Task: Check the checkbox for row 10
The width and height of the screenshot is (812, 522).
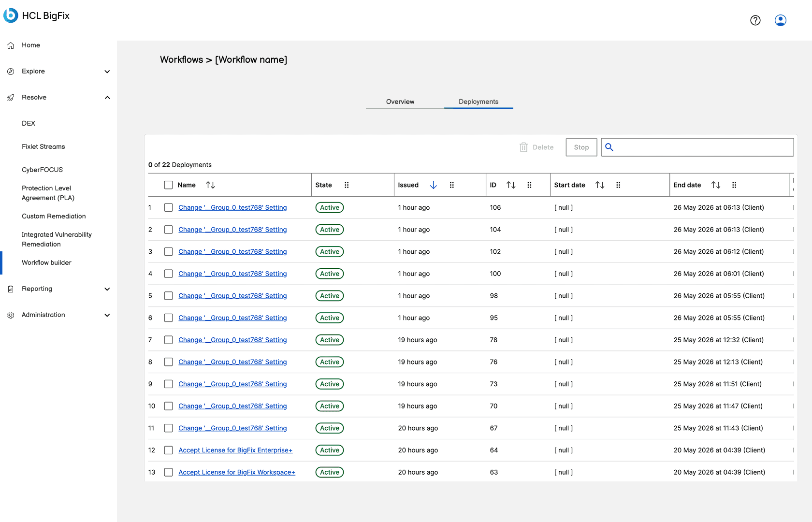Action: pos(168,406)
